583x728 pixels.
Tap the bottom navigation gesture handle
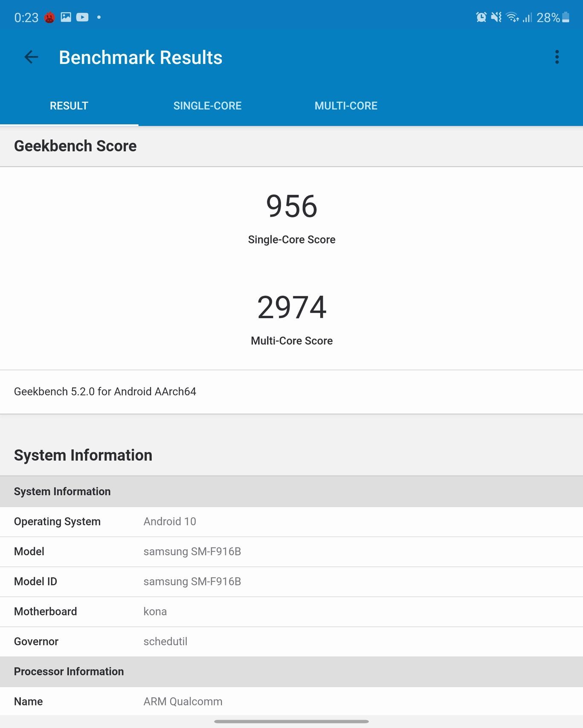tap(291, 722)
